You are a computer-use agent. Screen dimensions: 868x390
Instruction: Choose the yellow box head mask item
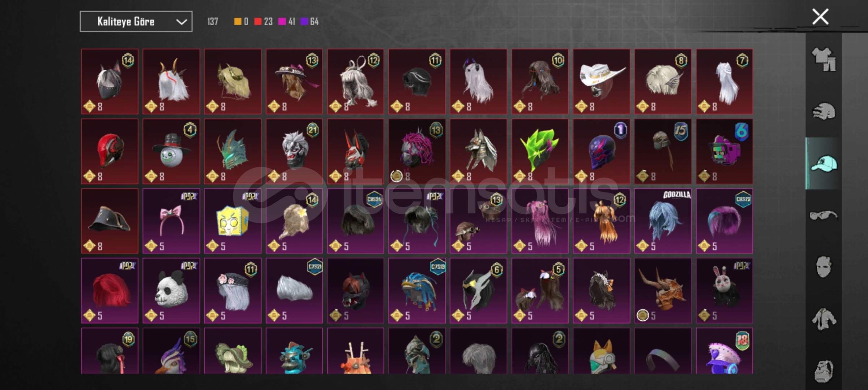[233, 221]
